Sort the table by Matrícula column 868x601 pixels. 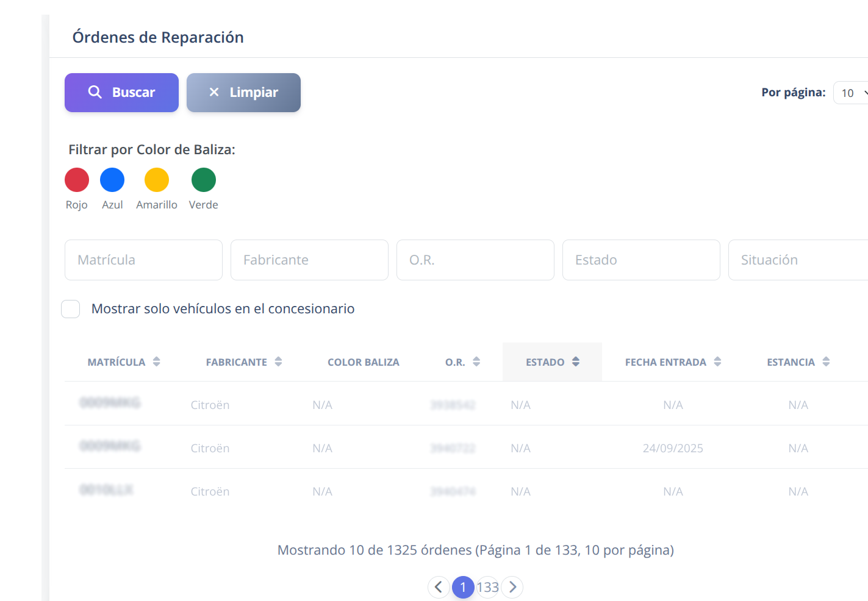tap(157, 361)
